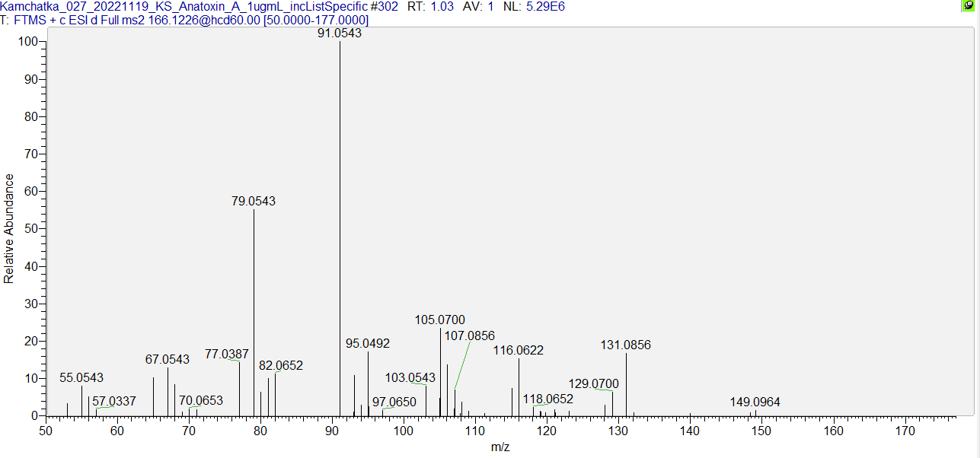Click the 129.0700 peak label

coord(593,384)
